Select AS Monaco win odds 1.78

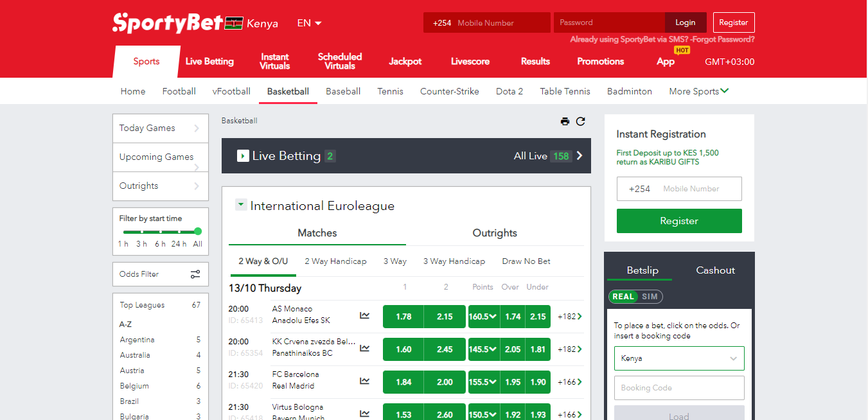[x=403, y=317]
